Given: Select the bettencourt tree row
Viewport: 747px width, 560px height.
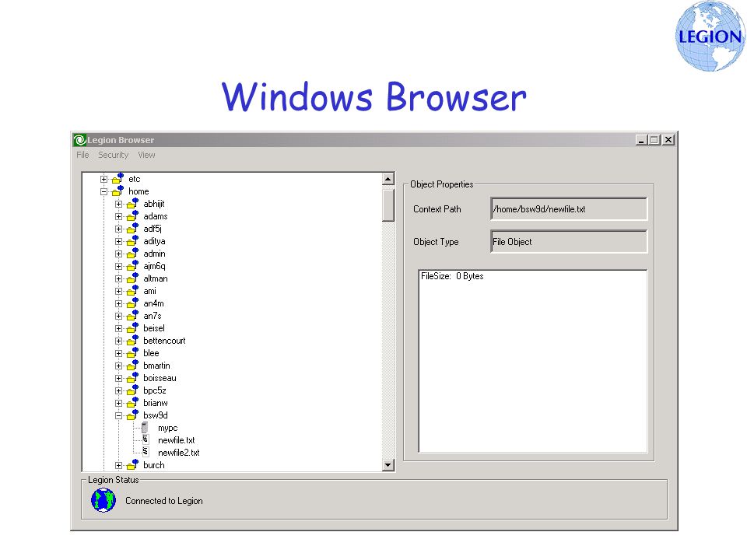Looking at the screenshot, I should 164,341.
